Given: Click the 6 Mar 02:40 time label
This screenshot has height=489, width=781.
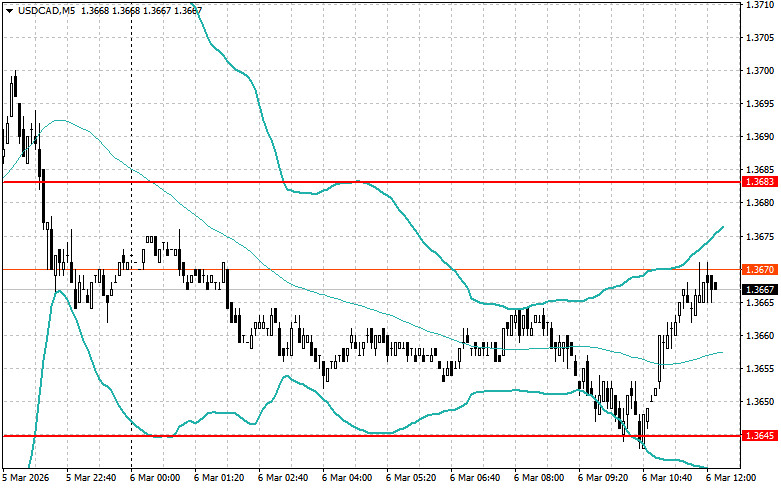Looking at the screenshot, I should tap(283, 478).
